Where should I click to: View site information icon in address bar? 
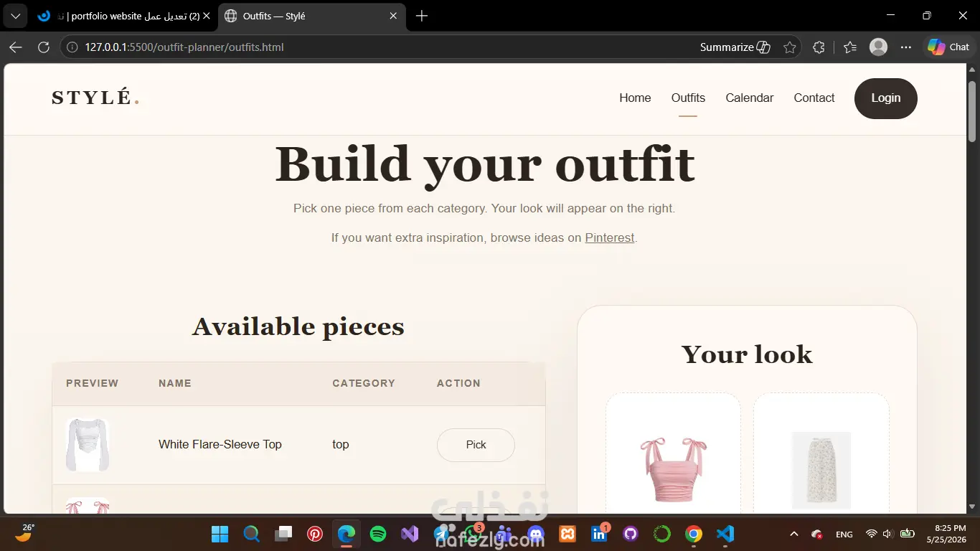coord(72,47)
